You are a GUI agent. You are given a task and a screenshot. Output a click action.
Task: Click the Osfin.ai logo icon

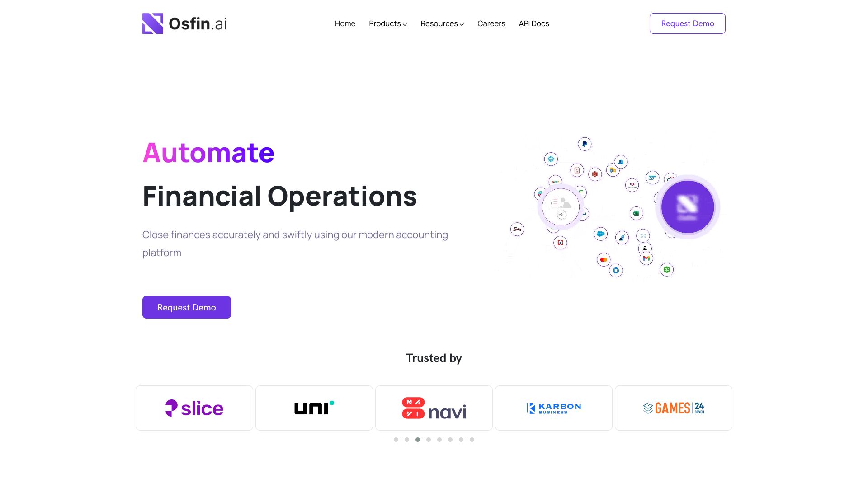point(152,23)
